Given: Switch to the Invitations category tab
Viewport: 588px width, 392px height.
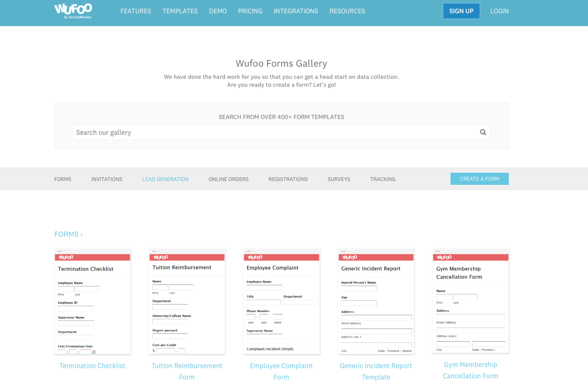Looking at the screenshot, I should (107, 179).
